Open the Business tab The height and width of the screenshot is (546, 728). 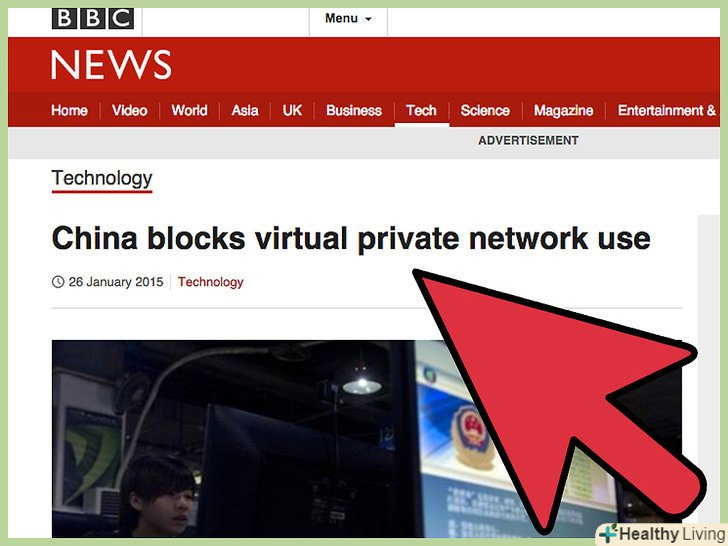pos(354,110)
